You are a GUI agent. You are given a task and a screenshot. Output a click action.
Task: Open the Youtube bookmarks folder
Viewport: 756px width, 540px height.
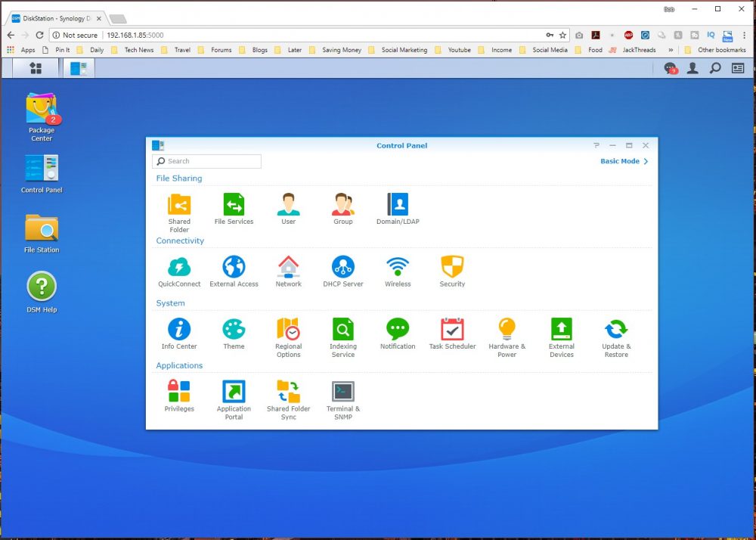[x=454, y=50]
